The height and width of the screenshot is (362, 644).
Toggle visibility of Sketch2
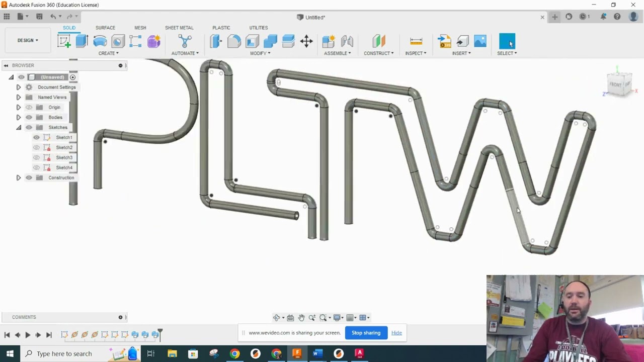pos(36,147)
